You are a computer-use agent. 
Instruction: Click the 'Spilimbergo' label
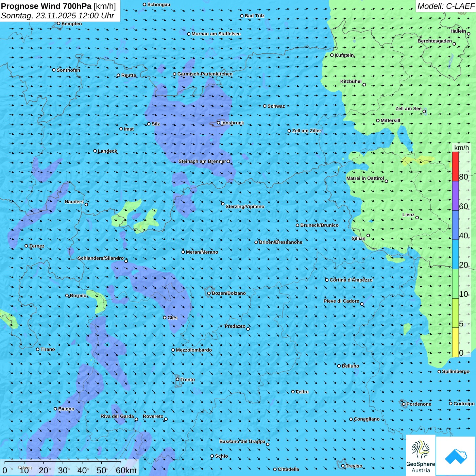456,371
